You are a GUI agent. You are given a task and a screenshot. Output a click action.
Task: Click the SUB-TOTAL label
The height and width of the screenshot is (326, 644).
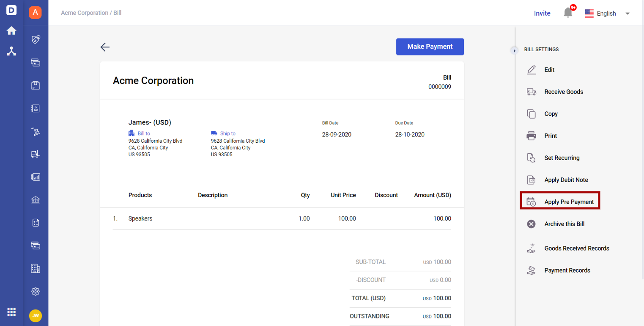[370, 262]
